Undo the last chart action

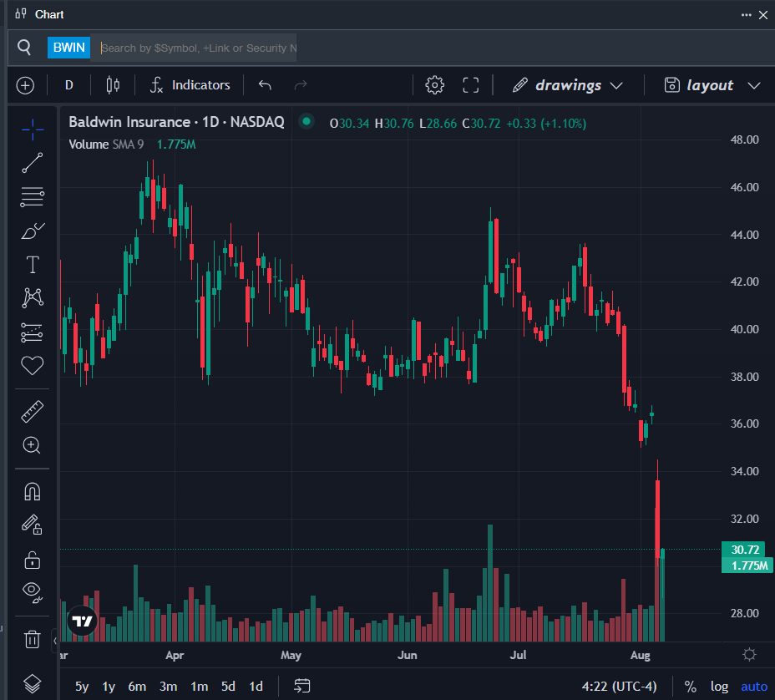pyautogui.click(x=265, y=85)
